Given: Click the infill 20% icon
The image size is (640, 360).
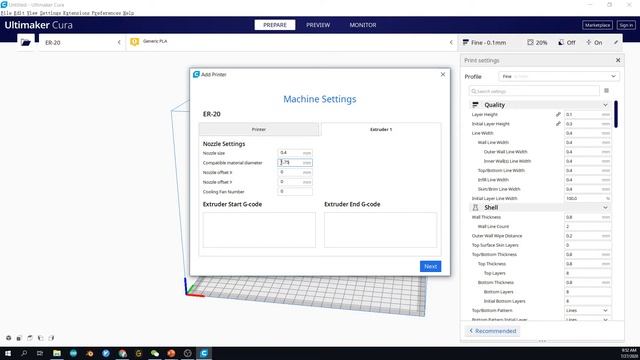Looking at the screenshot, I should (530, 42).
